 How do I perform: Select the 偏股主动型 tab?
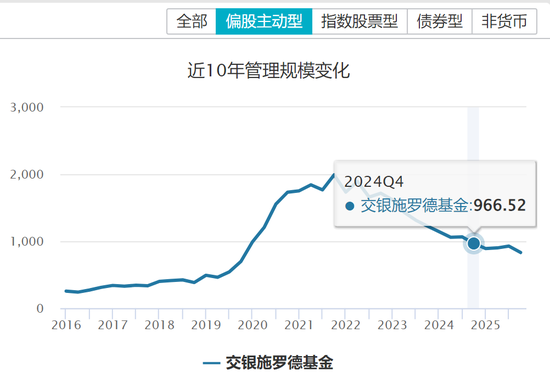pyautogui.click(x=264, y=21)
